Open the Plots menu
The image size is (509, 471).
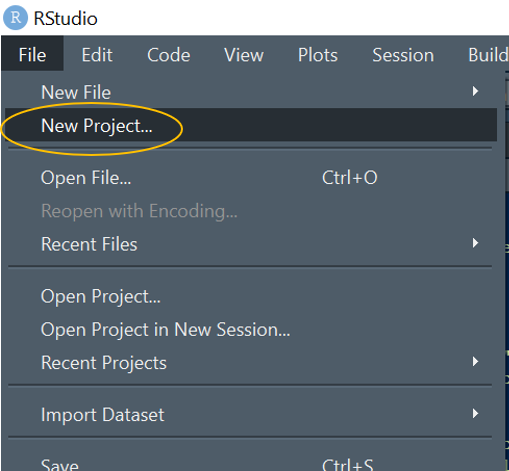point(318,55)
